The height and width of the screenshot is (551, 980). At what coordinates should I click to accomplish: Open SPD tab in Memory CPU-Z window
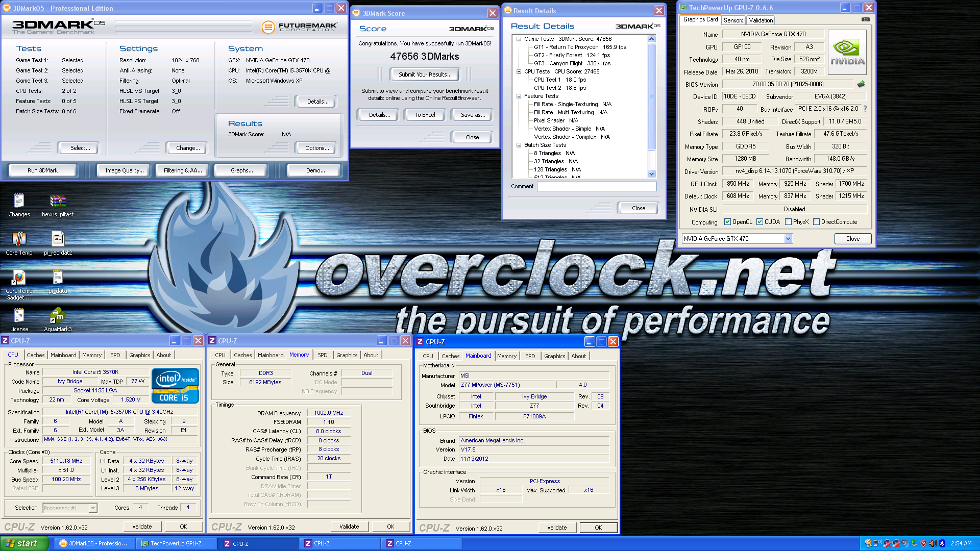[x=323, y=355]
